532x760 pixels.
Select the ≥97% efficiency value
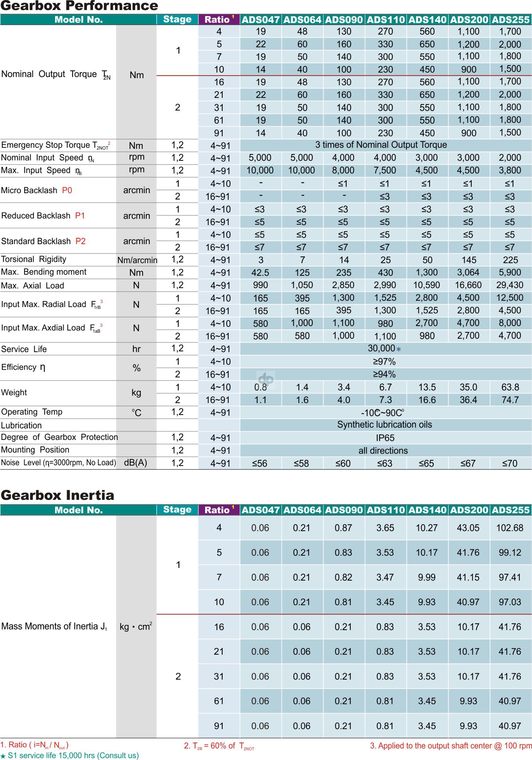pos(384,361)
